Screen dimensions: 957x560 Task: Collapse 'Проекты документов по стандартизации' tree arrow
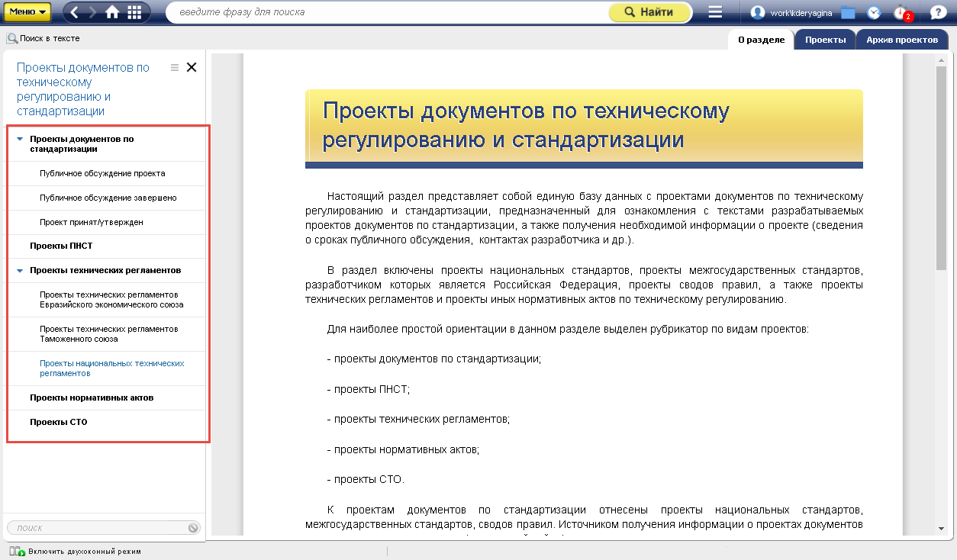click(x=20, y=140)
